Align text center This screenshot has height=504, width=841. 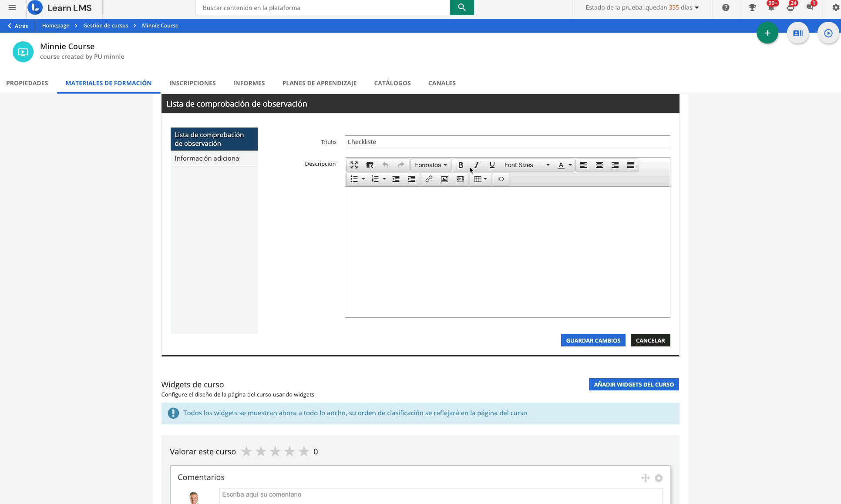tap(599, 165)
